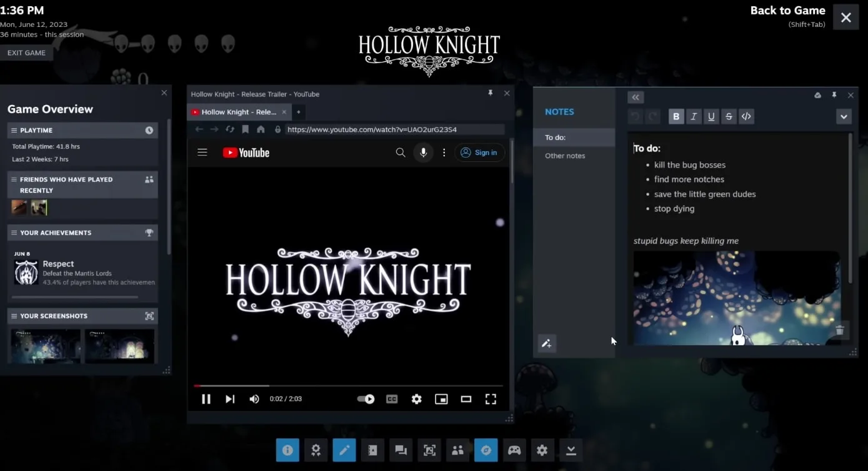The image size is (868, 471).
Task: Create a new note with the pencil-plus button
Action: click(x=547, y=343)
